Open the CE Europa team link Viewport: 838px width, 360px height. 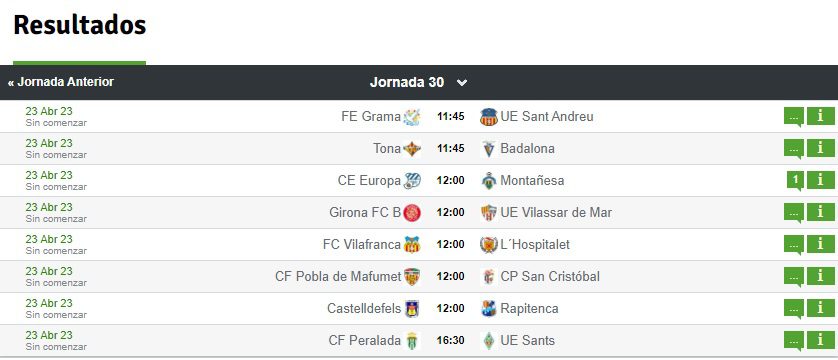click(x=369, y=181)
